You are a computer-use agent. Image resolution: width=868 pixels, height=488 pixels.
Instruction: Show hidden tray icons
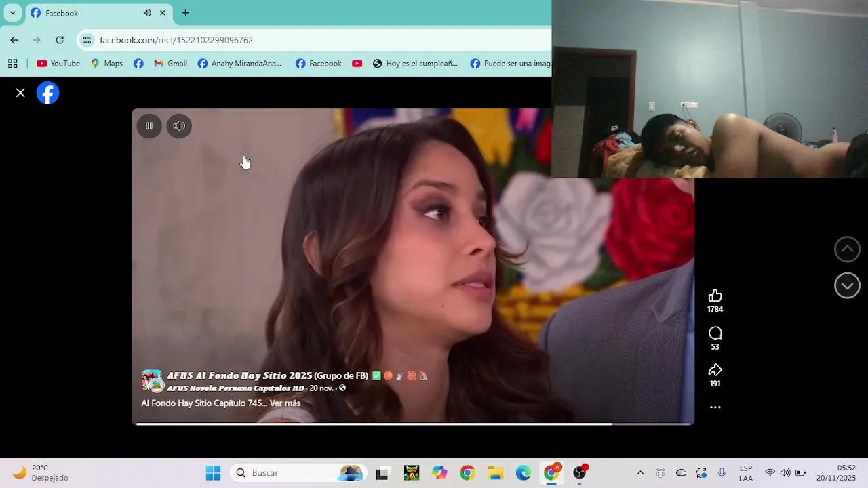pos(640,473)
